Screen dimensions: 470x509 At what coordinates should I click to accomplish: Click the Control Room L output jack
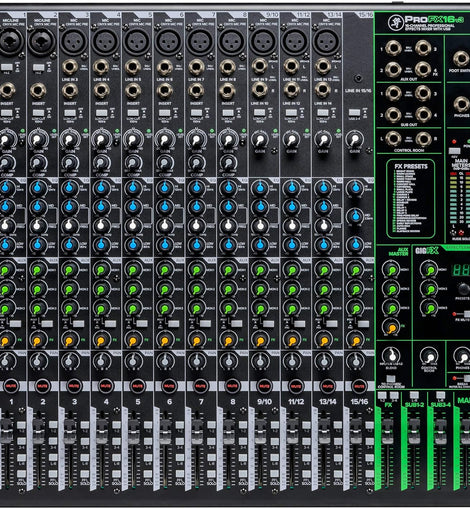coord(394,139)
